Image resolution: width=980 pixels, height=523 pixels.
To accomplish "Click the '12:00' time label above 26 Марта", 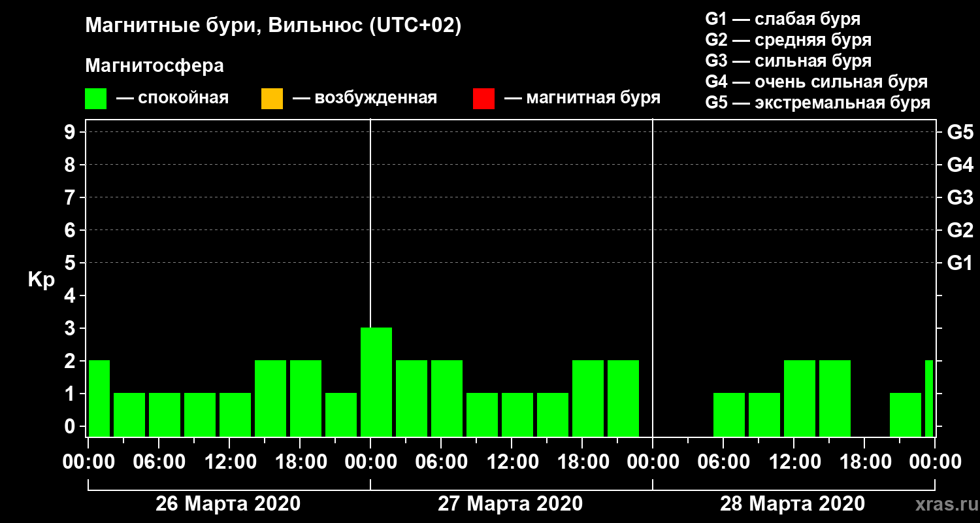I will click(229, 462).
